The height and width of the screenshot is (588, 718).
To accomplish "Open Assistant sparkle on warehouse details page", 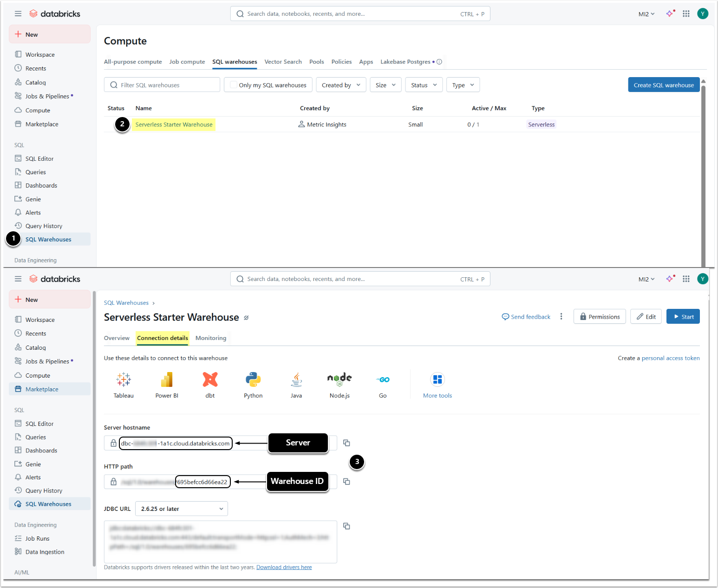I will (670, 279).
